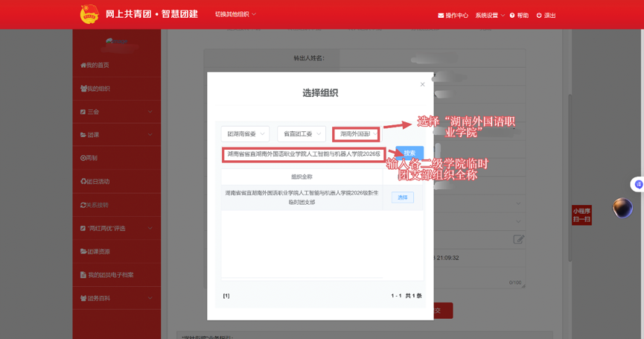Click the 网上共青团·智慧团建 site title
This screenshot has width=644, height=339.
[152, 14]
